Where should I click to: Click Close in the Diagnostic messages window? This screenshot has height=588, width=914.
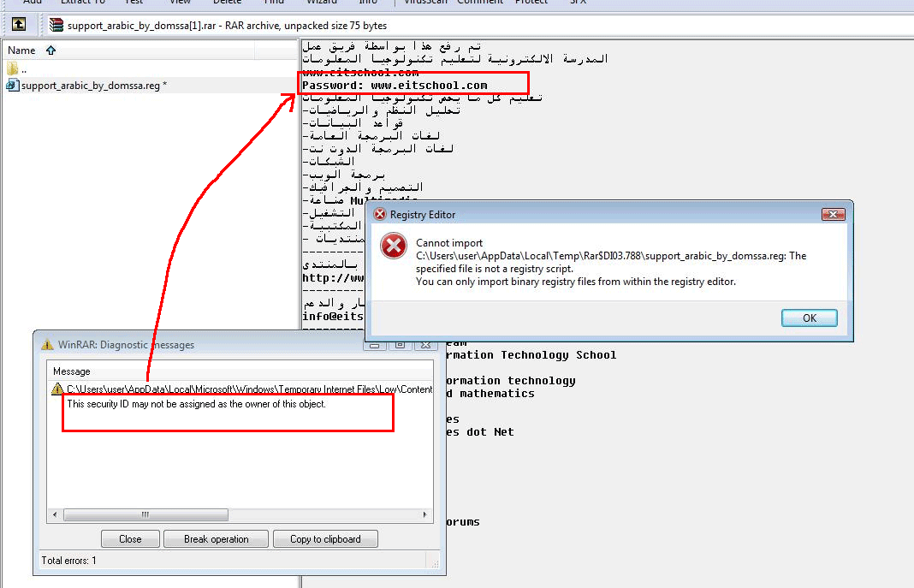[x=130, y=539]
